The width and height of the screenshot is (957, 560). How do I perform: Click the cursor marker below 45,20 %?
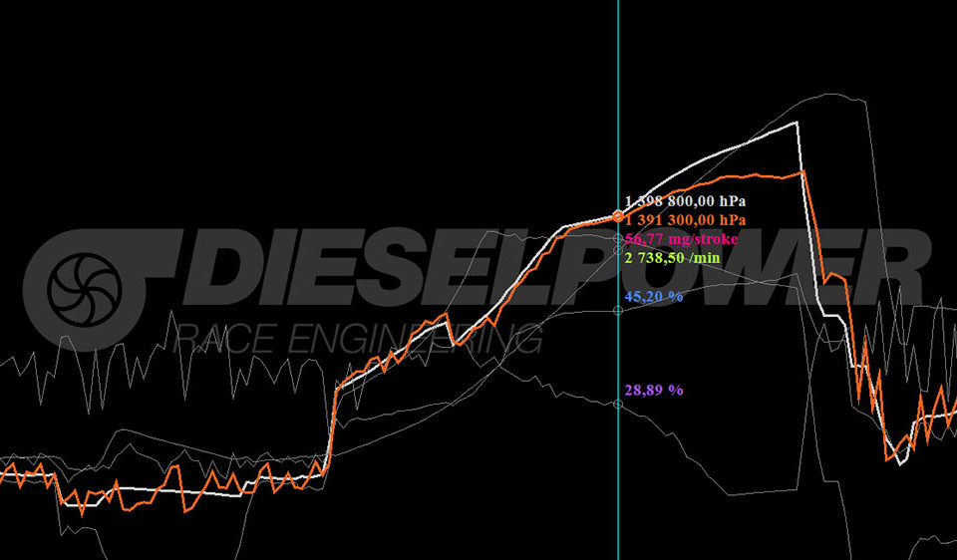pos(618,311)
